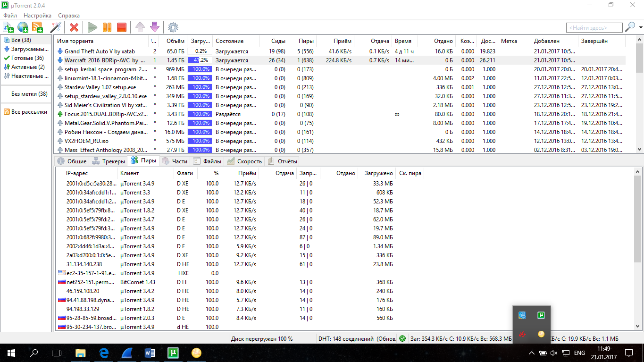Viewport: 644px width, 362px height.
Task: Click Add Torrent from URL globe icon
Action: 23,27
